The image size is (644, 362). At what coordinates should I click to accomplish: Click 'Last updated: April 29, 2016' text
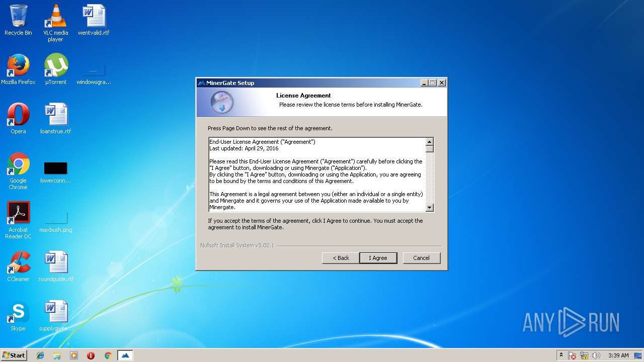pos(244,148)
